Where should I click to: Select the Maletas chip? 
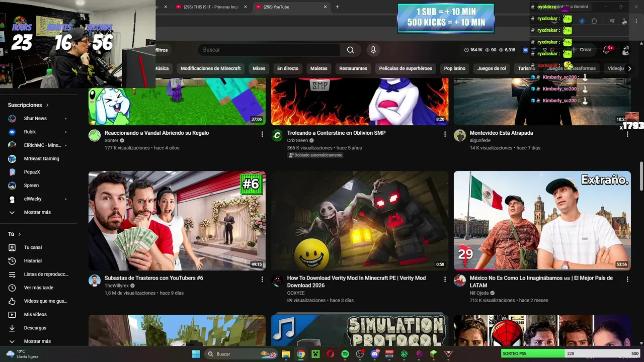coord(319,68)
